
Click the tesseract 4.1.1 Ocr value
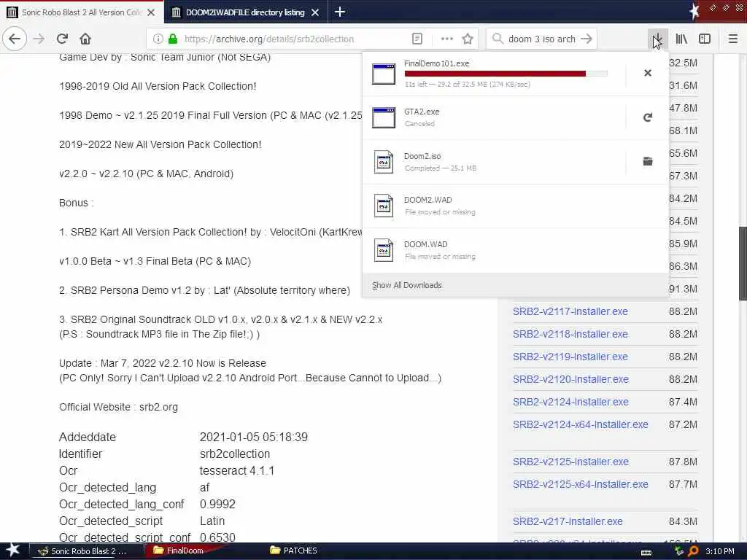[237, 471]
